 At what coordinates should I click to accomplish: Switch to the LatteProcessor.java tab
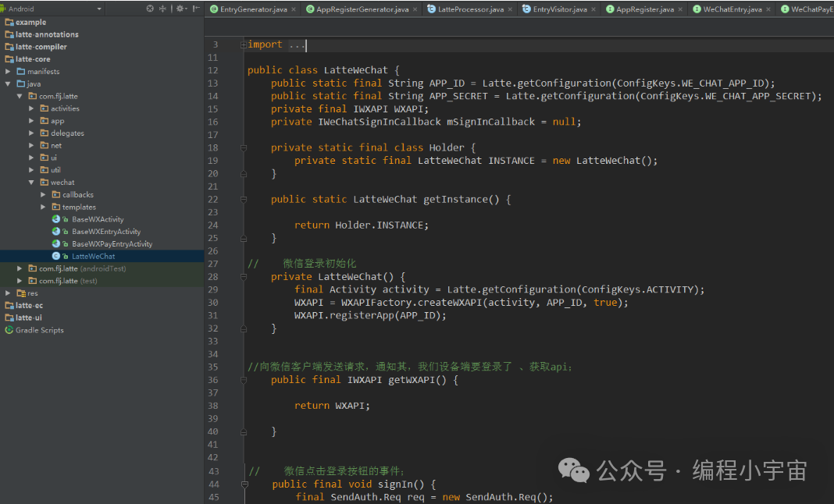470,9
